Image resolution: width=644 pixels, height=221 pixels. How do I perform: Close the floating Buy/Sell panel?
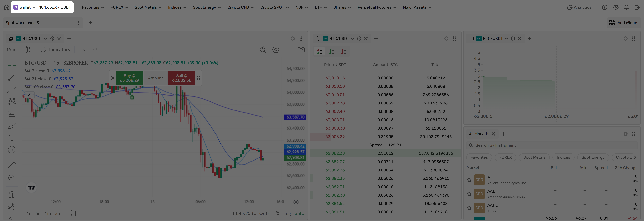click(113, 78)
